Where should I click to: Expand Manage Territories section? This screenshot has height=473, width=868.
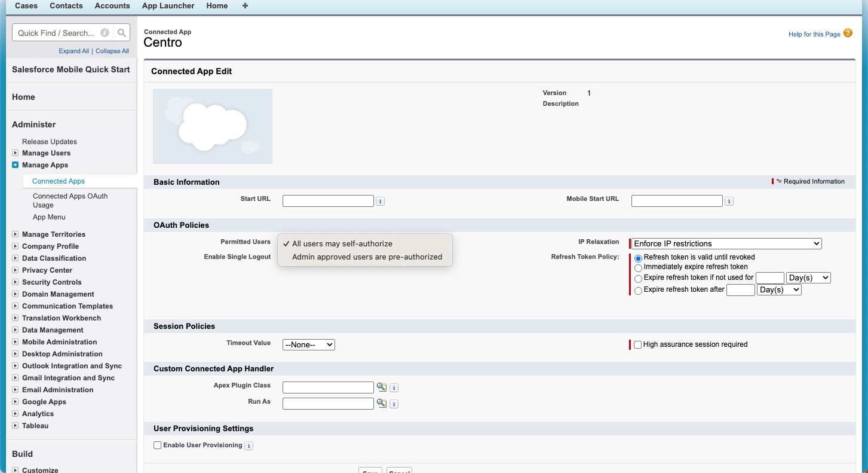16,234
